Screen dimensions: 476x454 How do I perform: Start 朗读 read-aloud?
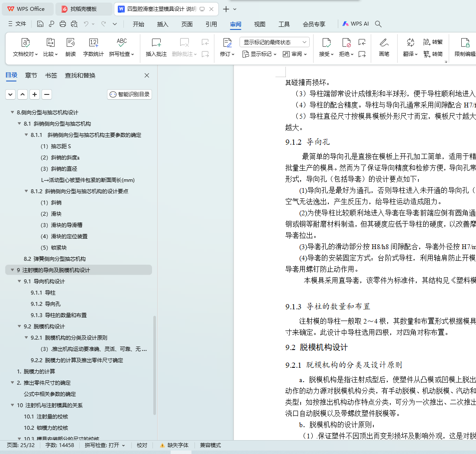(71, 47)
